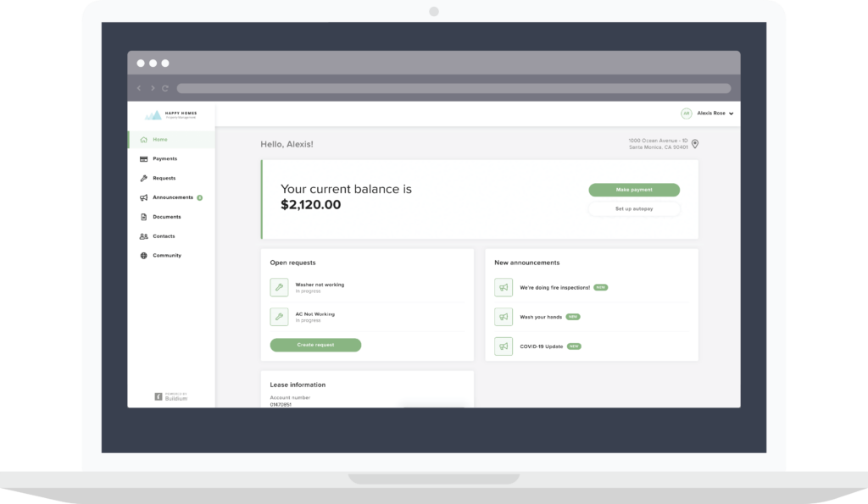Open the fire inspections announcement
Screen dimensions: 868x504
554,287
